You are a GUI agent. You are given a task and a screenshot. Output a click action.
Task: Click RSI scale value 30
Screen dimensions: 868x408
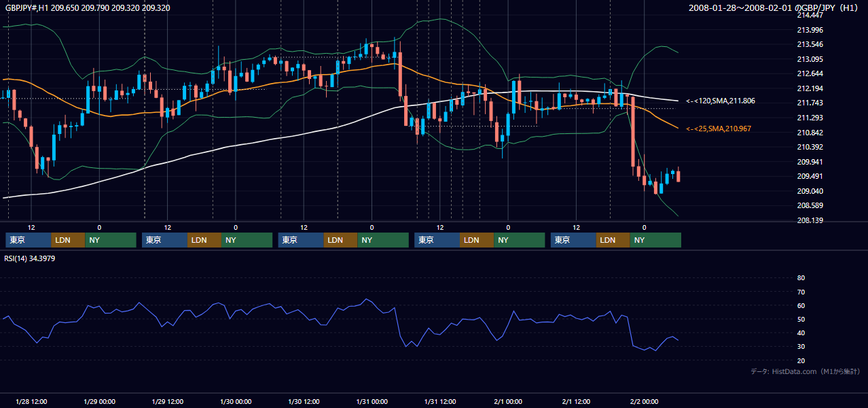[801, 347]
